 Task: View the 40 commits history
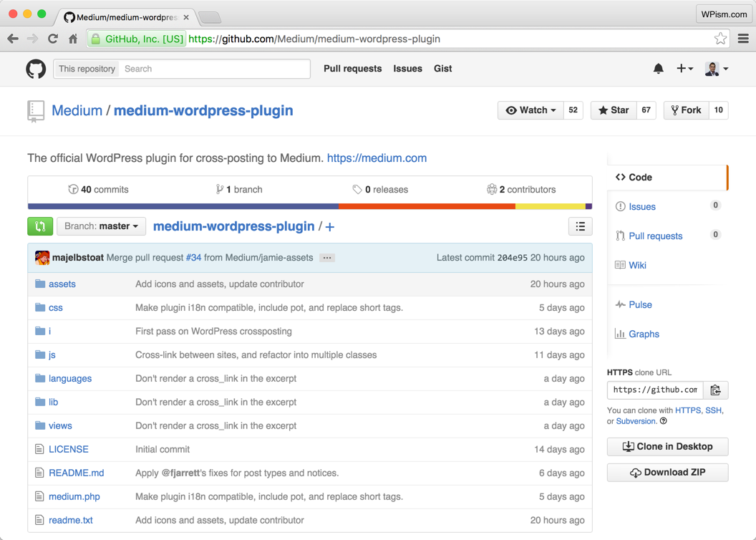[x=98, y=190]
